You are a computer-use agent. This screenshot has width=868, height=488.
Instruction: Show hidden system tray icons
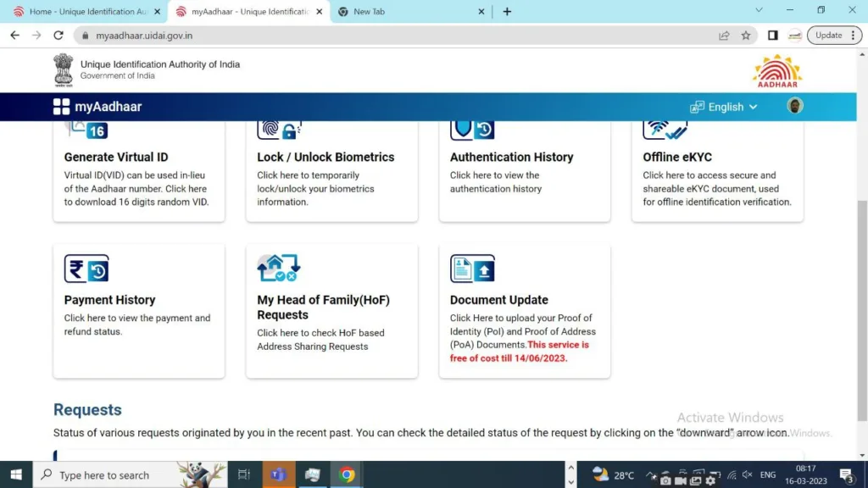click(x=650, y=475)
